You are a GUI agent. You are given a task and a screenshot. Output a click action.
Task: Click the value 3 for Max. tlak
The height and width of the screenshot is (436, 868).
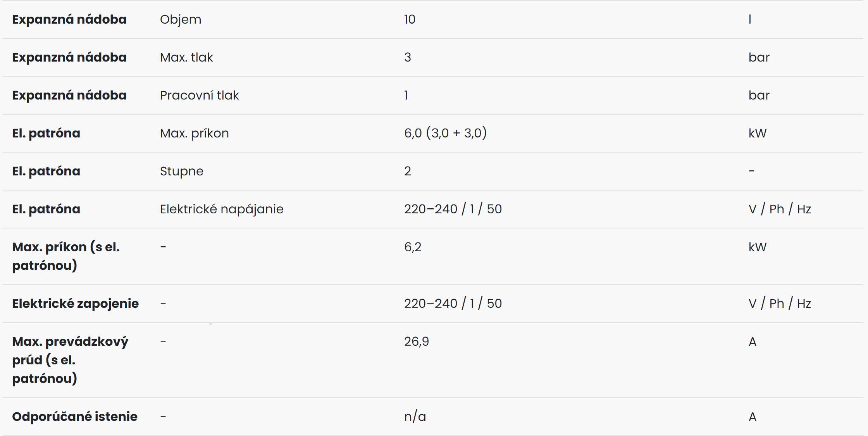[408, 57]
